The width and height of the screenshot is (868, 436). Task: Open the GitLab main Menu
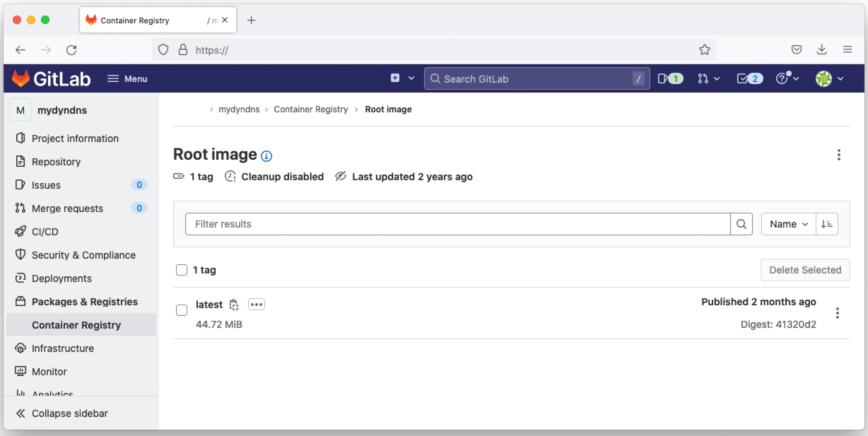(x=127, y=78)
